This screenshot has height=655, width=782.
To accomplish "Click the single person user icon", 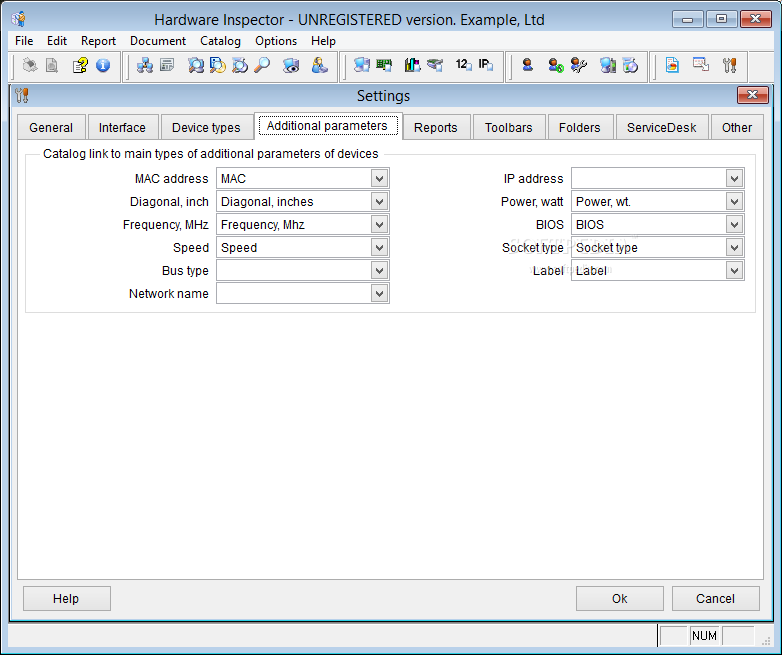I will pyautogui.click(x=528, y=65).
